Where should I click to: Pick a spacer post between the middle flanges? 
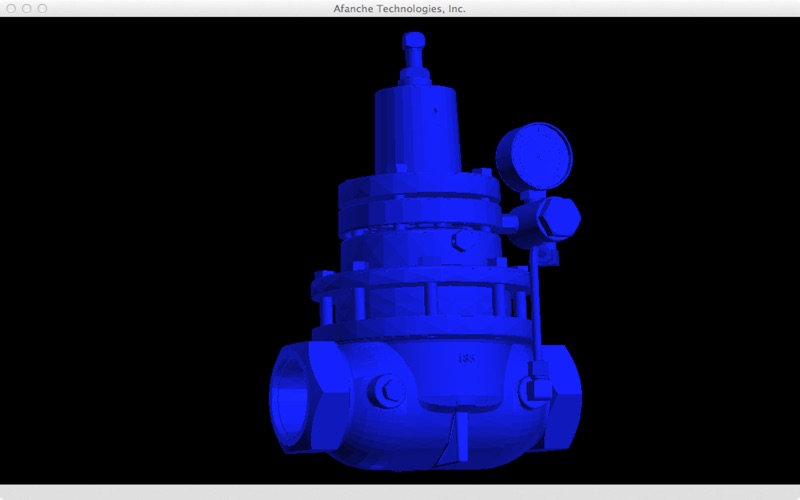[x=428, y=298]
